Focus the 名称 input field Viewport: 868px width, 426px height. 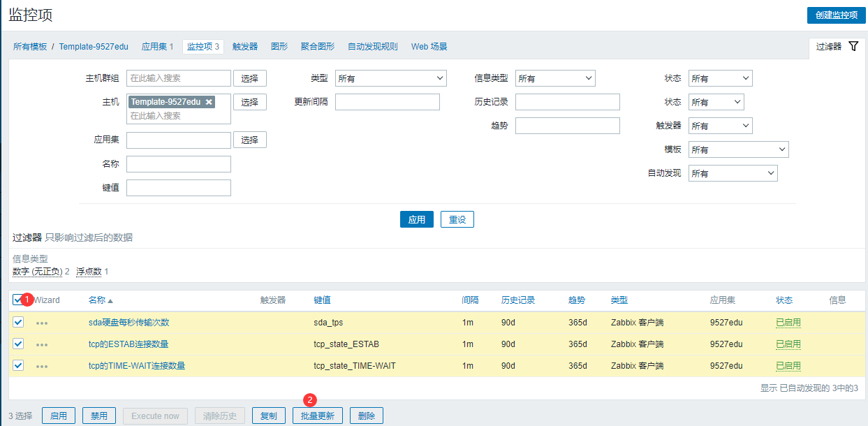tap(179, 163)
